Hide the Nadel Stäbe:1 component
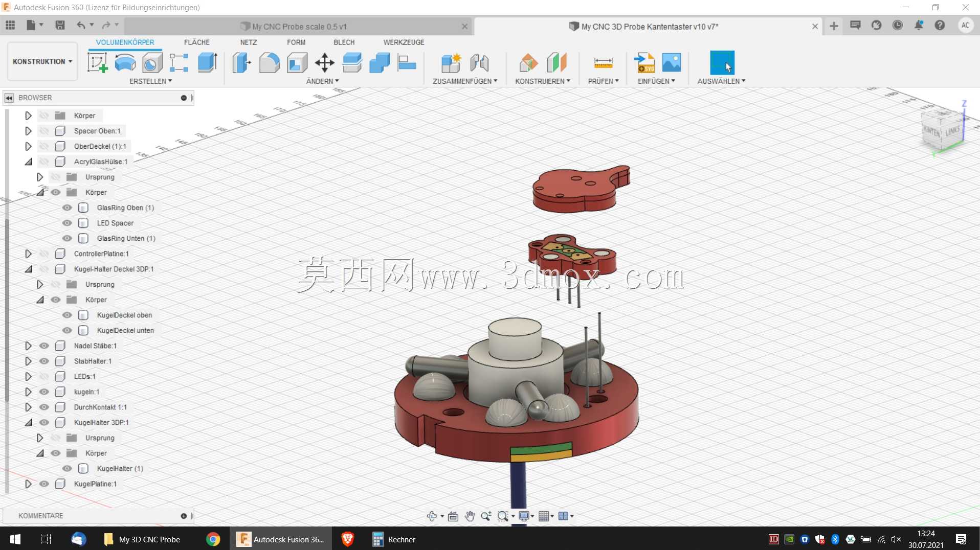The height and width of the screenshot is (550, 980). 44,346
